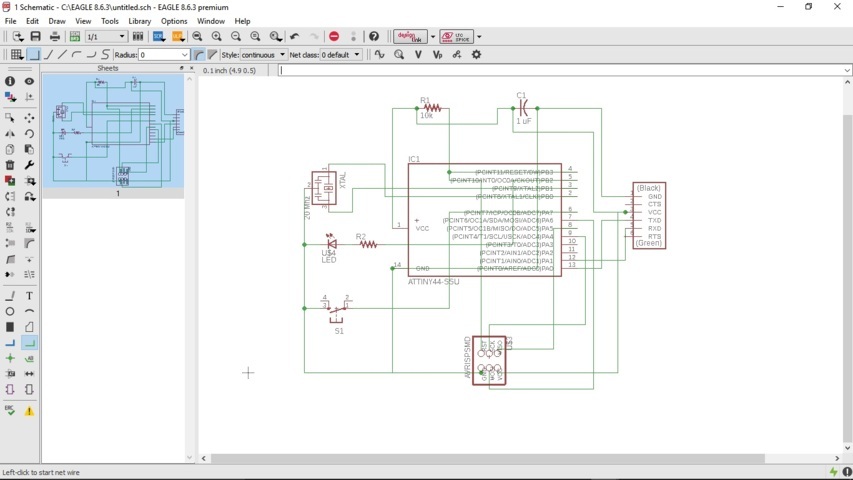The height and width of the screenshot is (480, 853).
Task: Toggle the curved-start wire bend style
Action: (77, 54)
